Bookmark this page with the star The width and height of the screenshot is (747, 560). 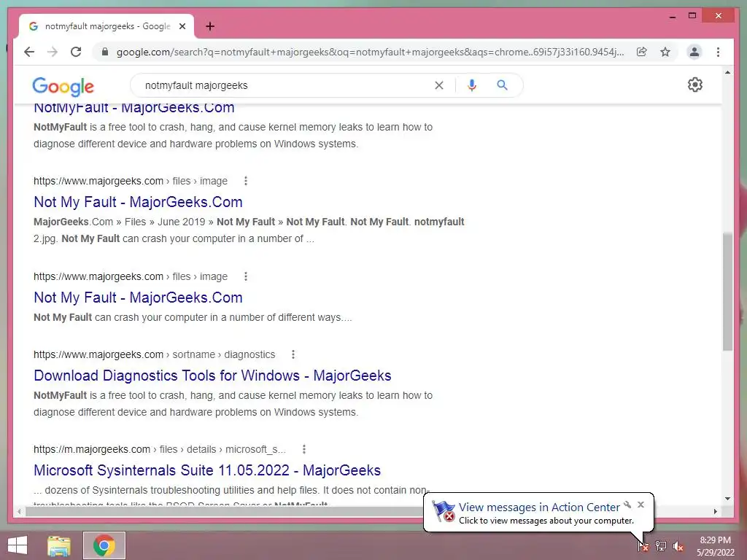point(665,52)
